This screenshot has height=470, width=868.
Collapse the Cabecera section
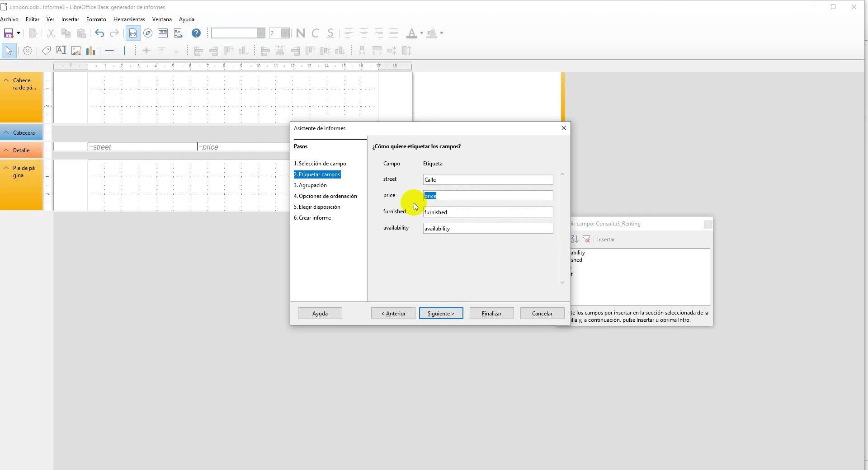(x=6, y=133)
